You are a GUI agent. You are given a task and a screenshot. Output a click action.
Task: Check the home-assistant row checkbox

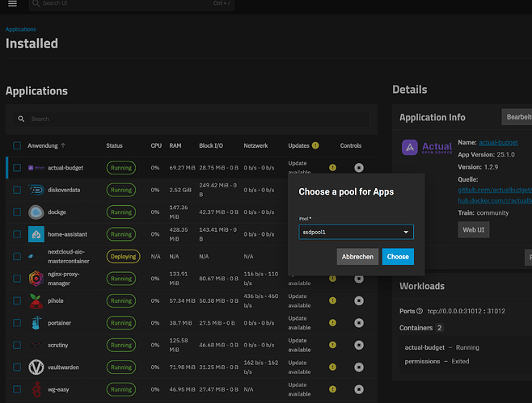click(x=17, y=234)
